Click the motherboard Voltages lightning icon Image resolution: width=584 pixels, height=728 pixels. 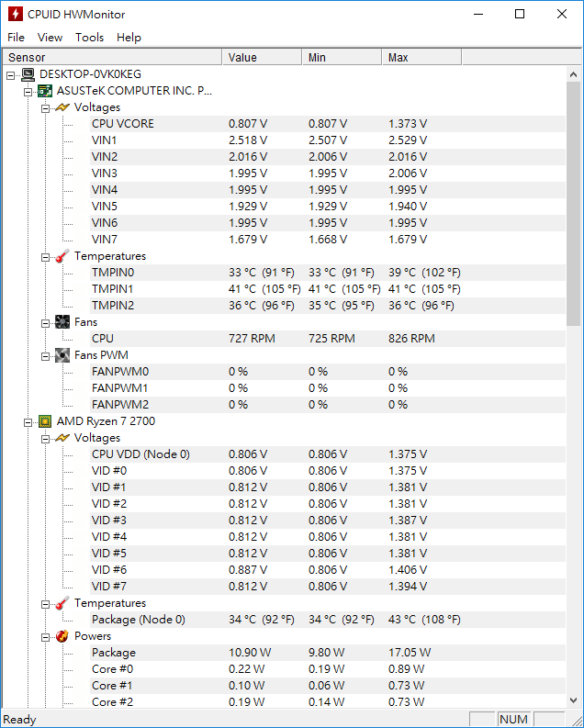tap(62, 107)
